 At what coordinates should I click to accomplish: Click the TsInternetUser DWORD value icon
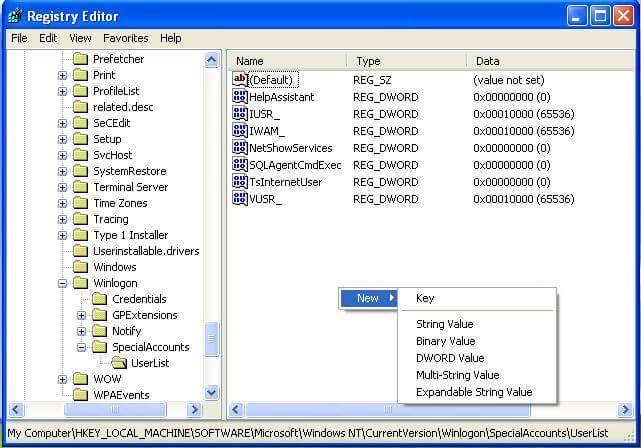point(240,181)
